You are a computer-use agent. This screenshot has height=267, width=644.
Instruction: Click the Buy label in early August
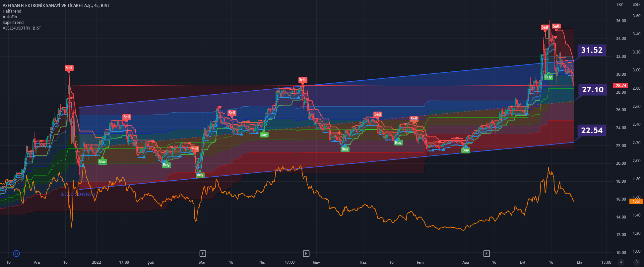[466, 150]
